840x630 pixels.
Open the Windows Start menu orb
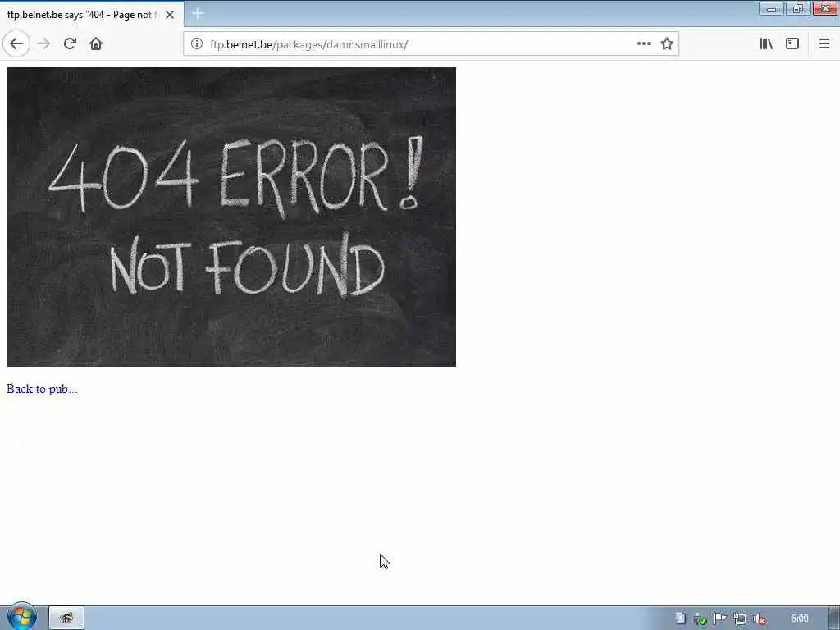(21, 617)
